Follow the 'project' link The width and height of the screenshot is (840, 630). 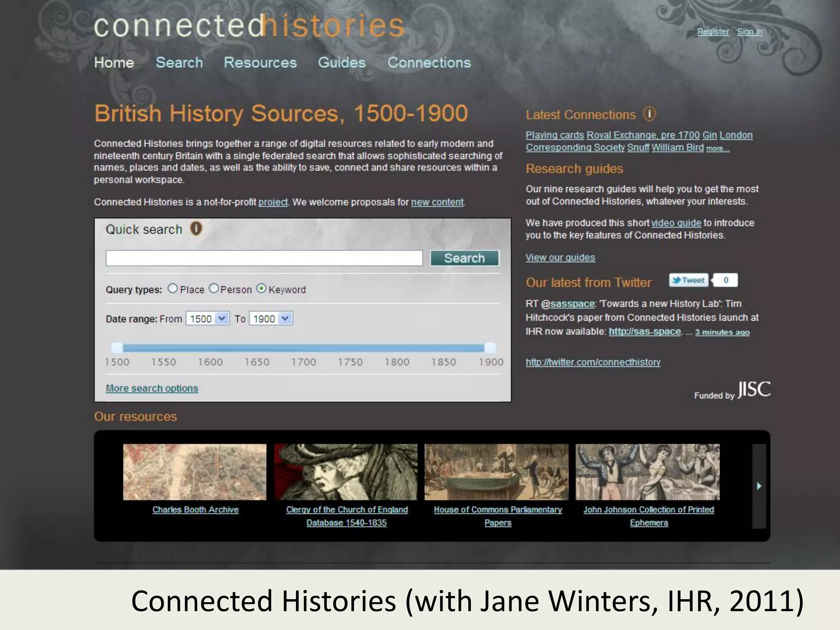[273, 202]
